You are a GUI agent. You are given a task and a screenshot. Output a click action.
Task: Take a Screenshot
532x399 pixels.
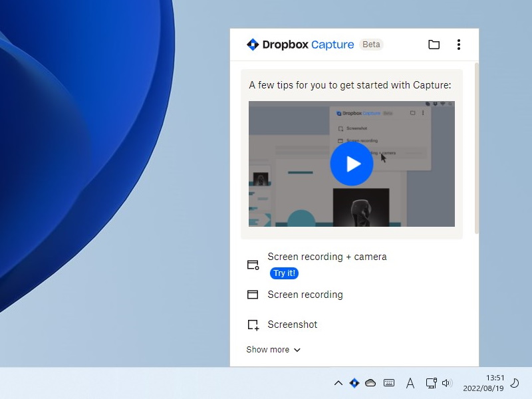292,325
